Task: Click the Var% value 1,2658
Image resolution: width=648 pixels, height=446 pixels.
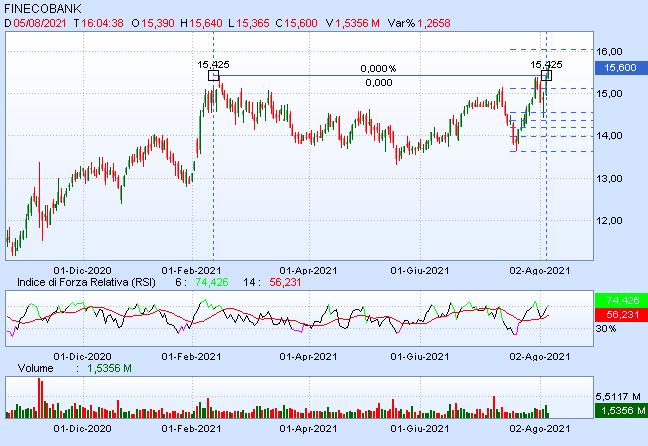Action: point(434,23)
